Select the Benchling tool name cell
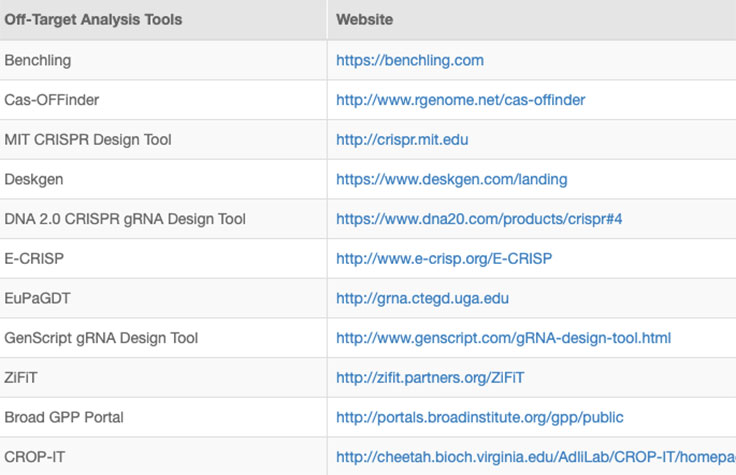Image resolution: width=736 pixels, height=475 pixels. click(38, 60)
